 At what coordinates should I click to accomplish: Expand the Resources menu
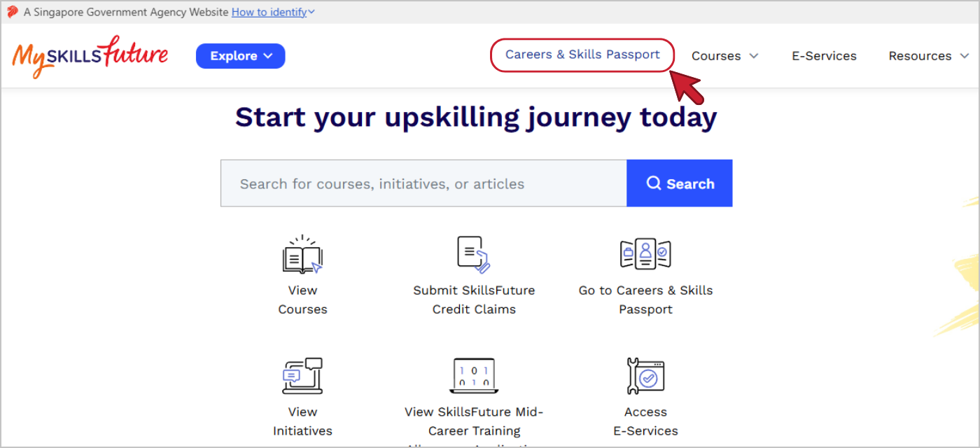tap(928, 56)
